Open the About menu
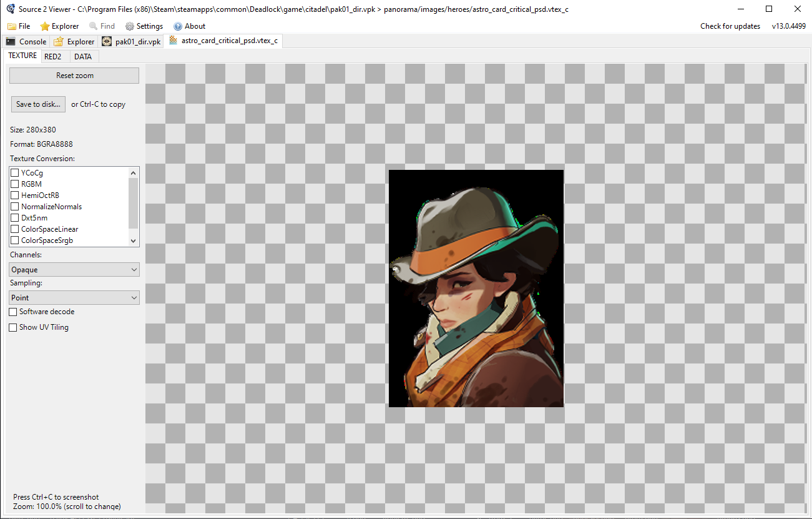This screenshot has height=519, width=812. click(x=190, y=26)
